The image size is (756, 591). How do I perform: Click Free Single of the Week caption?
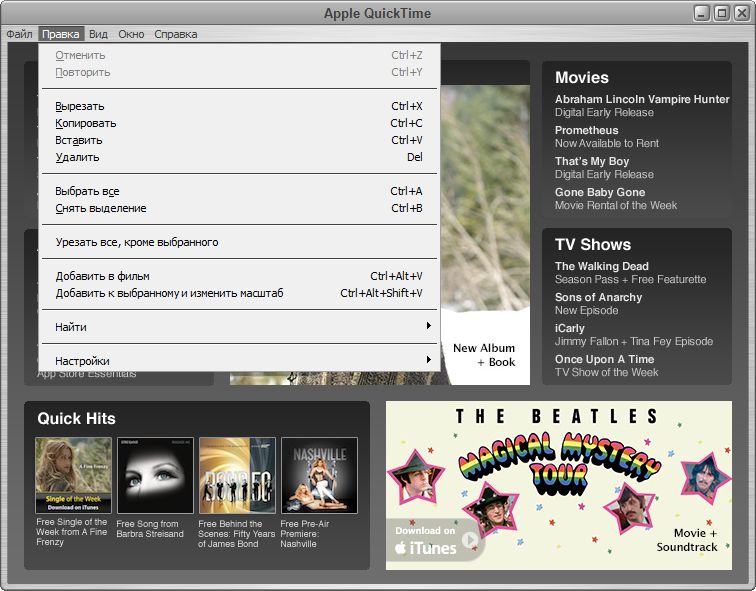coord(72,532)
